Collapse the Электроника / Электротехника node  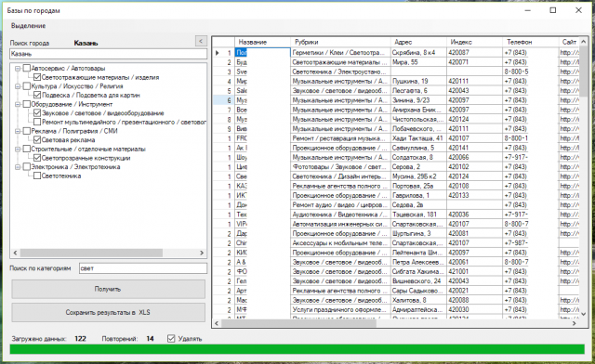coord(18,167)
